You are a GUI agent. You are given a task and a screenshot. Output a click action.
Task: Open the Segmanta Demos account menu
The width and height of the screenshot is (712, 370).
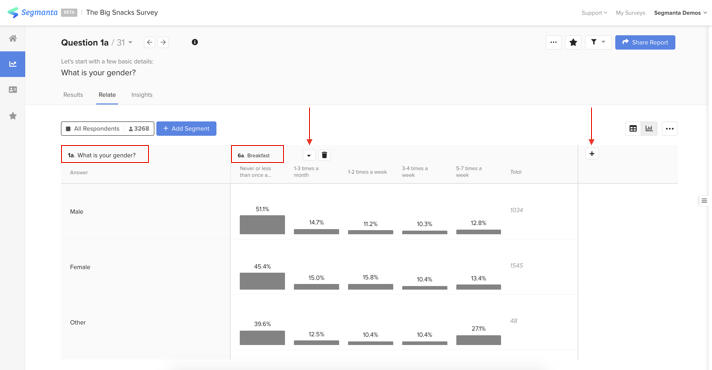(680, 13)
